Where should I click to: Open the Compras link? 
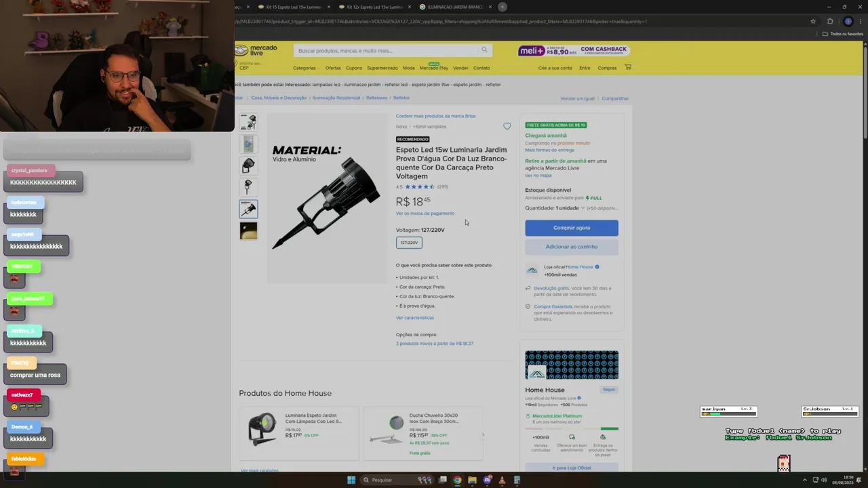pos(607,68)
